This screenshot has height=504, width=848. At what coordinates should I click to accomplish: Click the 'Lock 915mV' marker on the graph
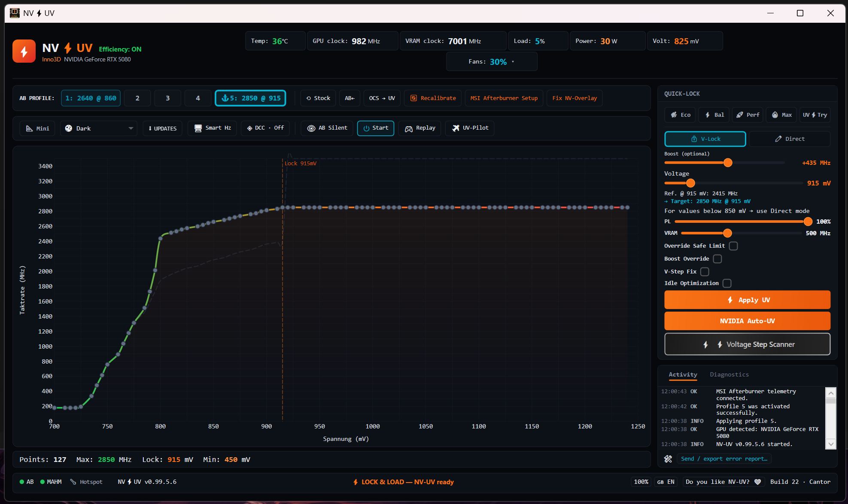coord(301,164)
